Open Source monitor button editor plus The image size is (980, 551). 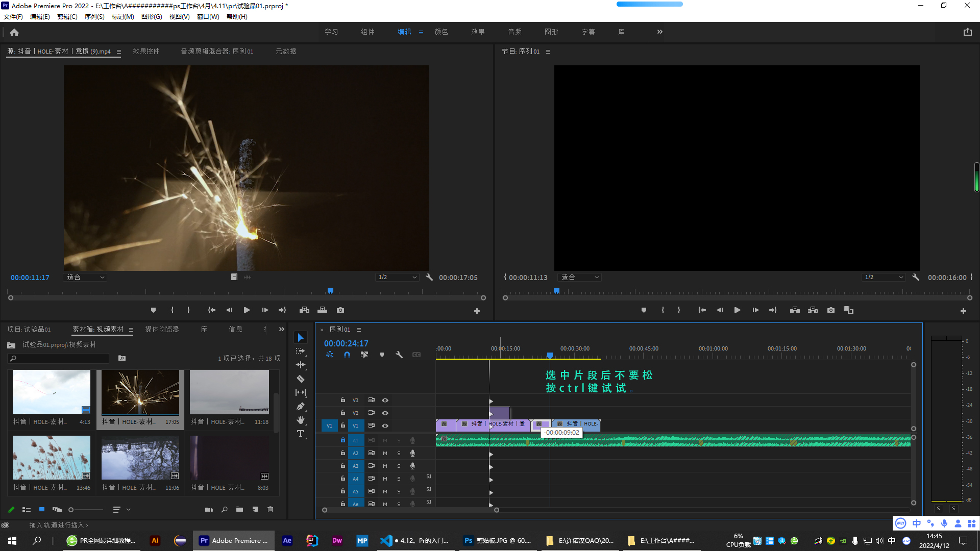click(x=477, y=311)
